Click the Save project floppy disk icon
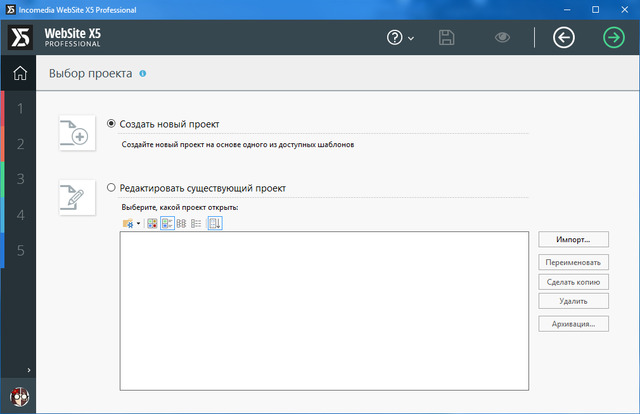Viewport: 640px width, 414px height. click(448, 38)
